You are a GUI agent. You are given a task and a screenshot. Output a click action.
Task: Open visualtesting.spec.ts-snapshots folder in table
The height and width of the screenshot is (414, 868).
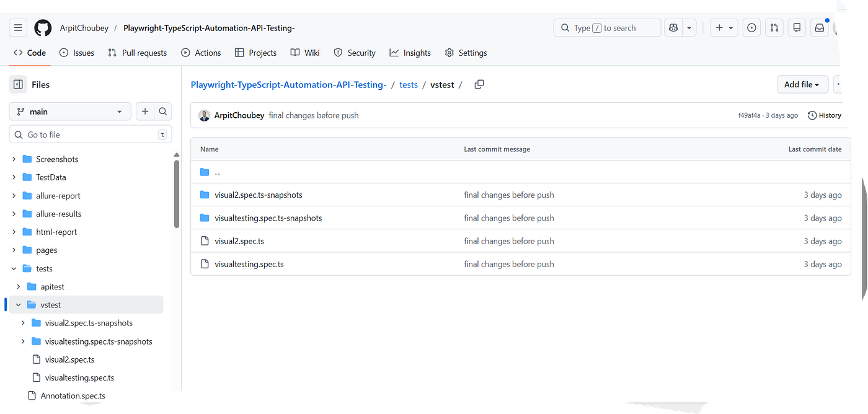[268, 218]
